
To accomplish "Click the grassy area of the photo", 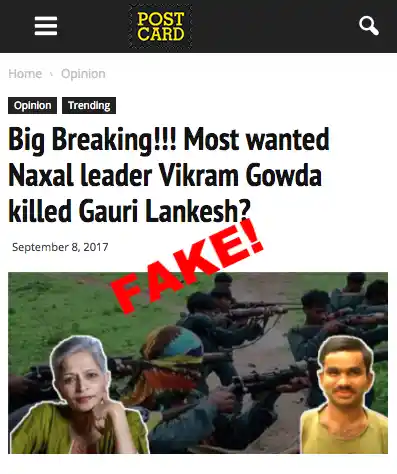I will pyautogui.click(x=67, y=307).
